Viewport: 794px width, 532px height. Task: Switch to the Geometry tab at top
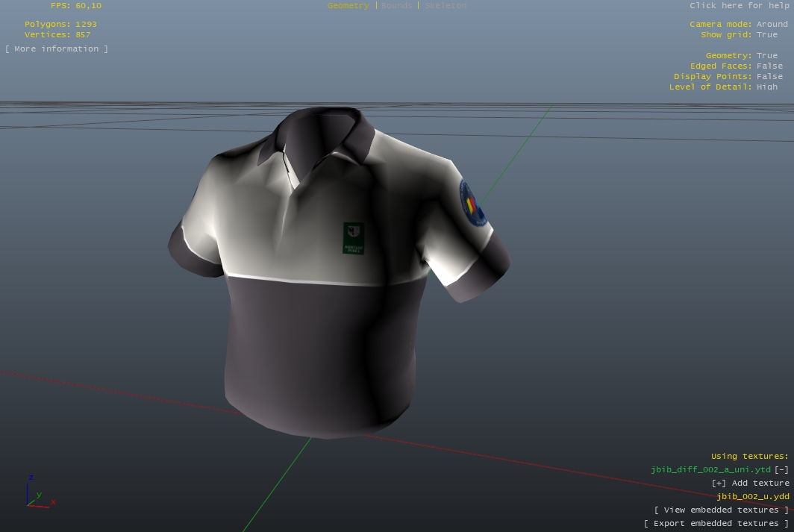point(348,6)
